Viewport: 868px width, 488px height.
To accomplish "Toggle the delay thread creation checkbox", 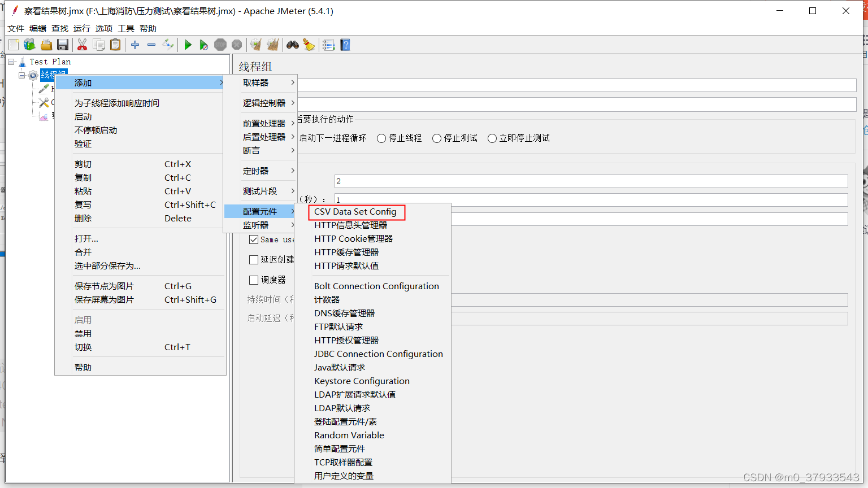I will tap(254, 260).
